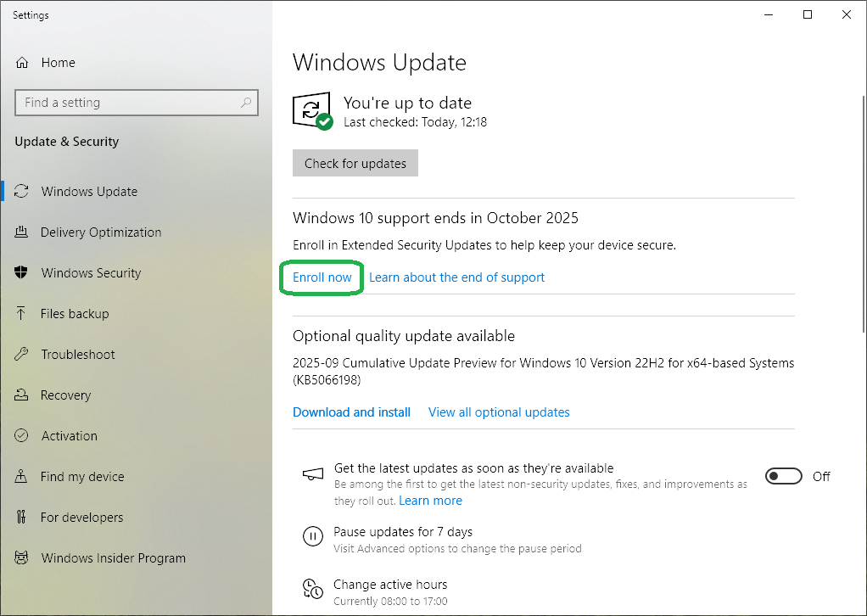Screen dimensions: 867x616
Task: Open Windows Insider Program section
Action: 113,558
